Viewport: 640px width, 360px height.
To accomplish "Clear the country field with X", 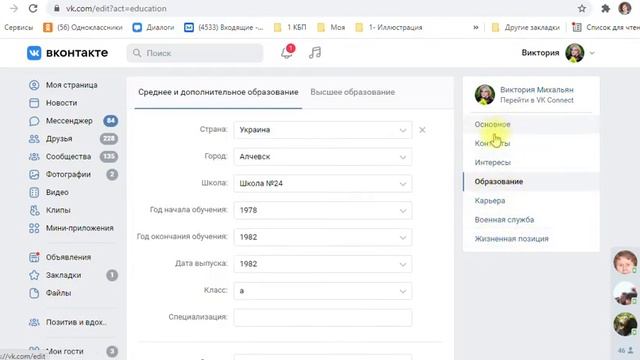I will tap(422, 130).
